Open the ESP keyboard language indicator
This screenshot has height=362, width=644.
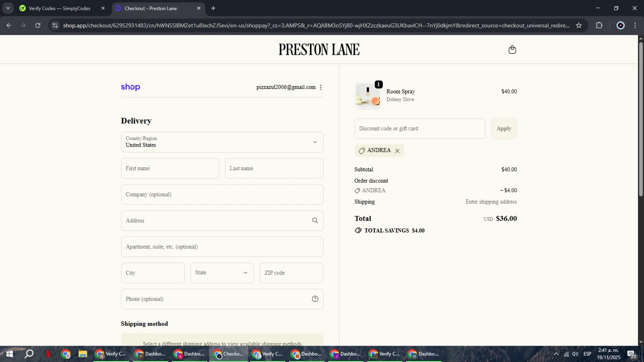pyautogui.click(x=587, y=354)
